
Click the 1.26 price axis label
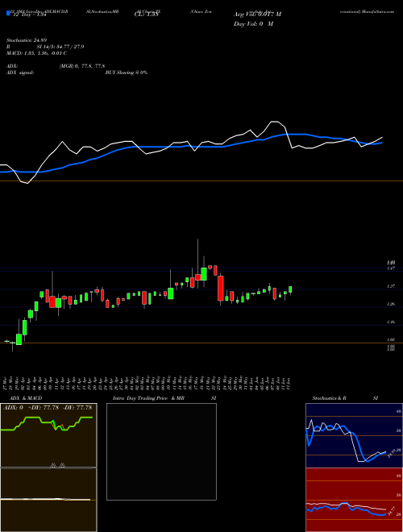click(x=391, y=305)
